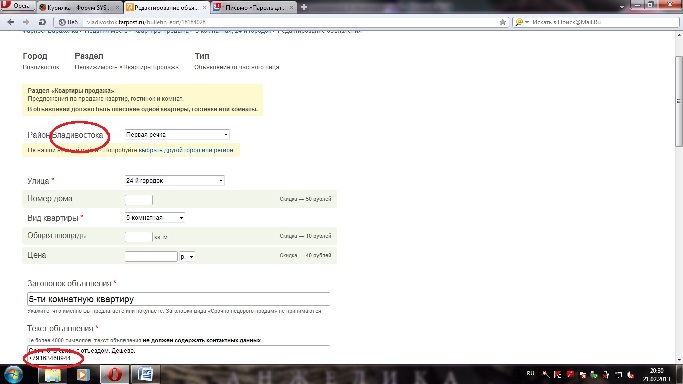Click the Web security badge in address bar
Viewport: 683px width, 384px height.
pyautogui.click(x=68, y=22)
